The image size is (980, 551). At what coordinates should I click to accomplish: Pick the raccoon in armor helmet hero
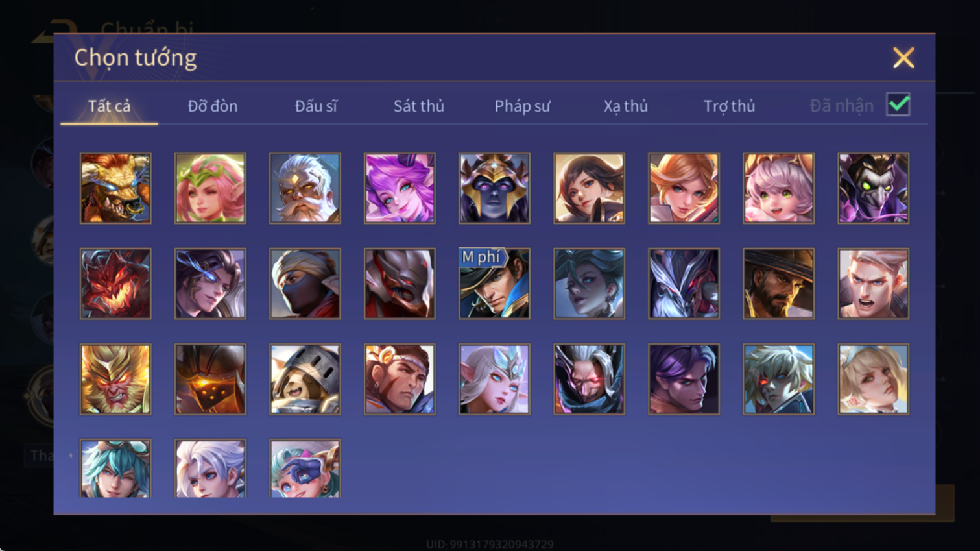[x=305, y=379]
